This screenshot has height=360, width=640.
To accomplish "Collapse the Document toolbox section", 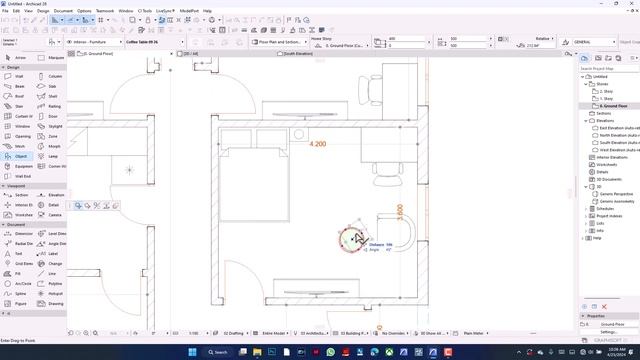I will pos(3,224).
